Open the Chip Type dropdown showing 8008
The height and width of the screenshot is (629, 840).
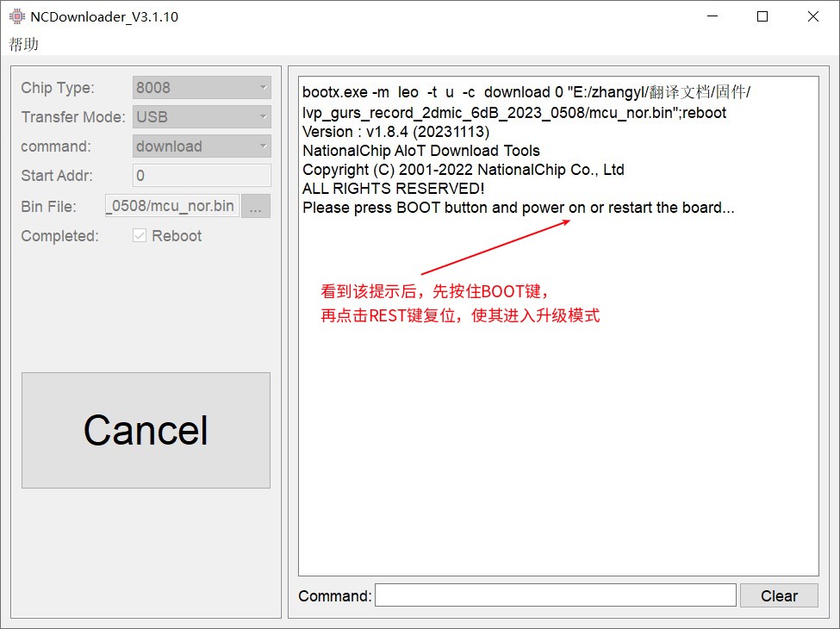202,87
